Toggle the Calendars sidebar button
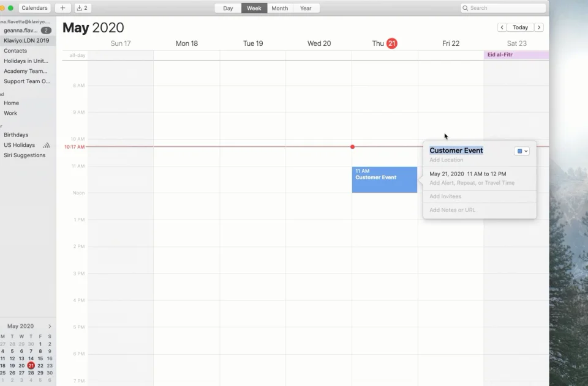This screenshot has height=386, width=588. [35, 8]
